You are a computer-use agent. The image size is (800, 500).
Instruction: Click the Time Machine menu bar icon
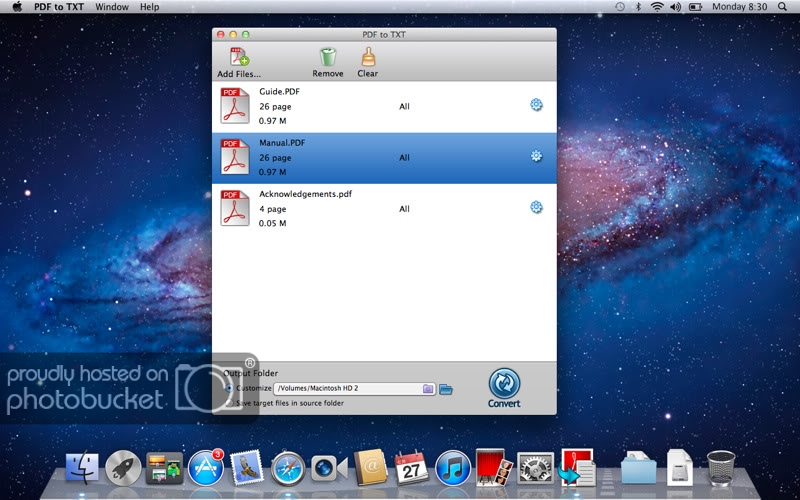(620, 7)
